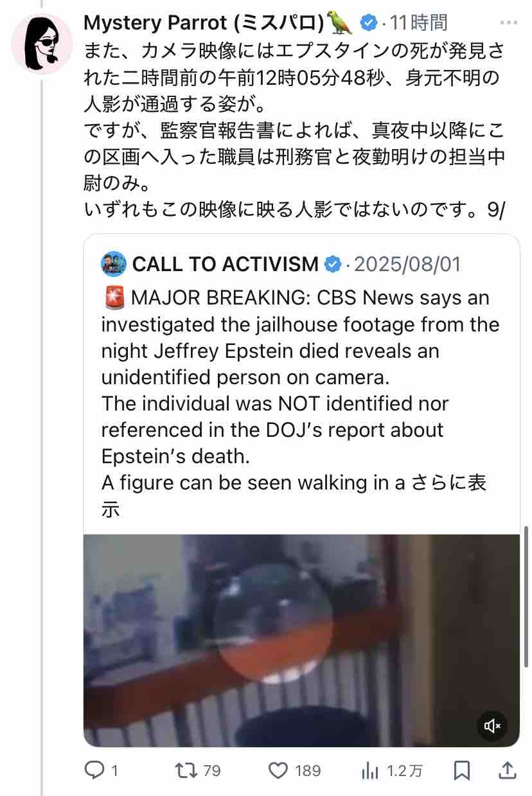Image resolution: width=532 pixels, height=796 pixels.
Task: Like the post with heart icon
Action: coord(279,770)
